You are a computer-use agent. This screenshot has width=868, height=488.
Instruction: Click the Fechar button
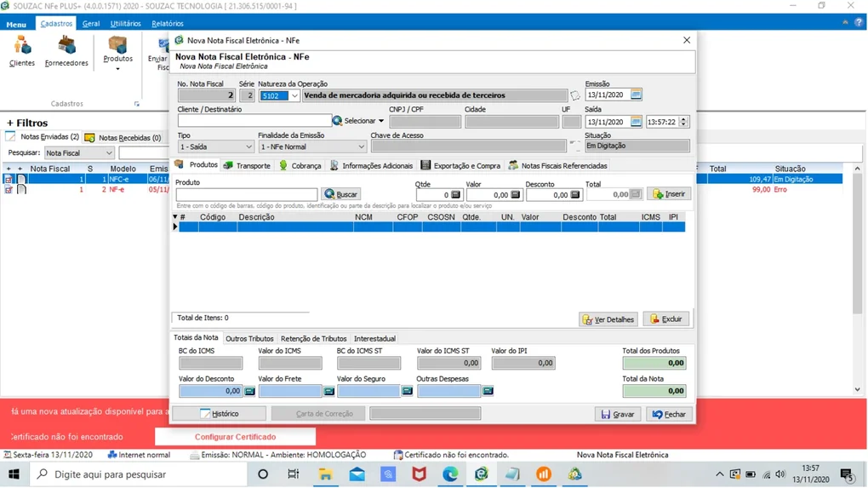(x=669, y=414)
